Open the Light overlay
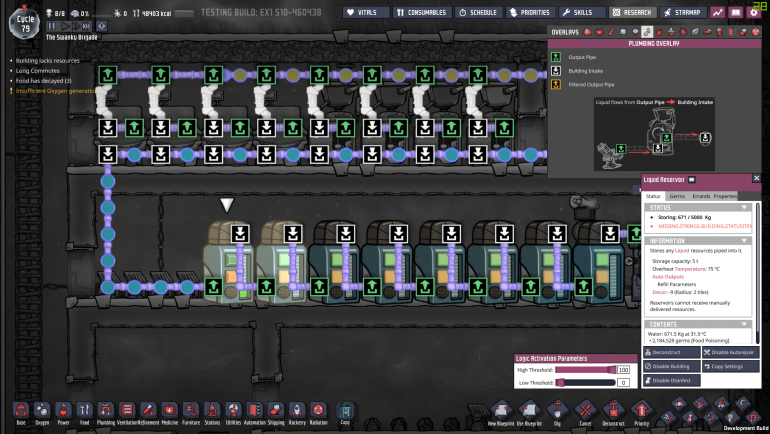Image resolution: width=770 pixels, height=434 pixels. [x=635, y=32]
